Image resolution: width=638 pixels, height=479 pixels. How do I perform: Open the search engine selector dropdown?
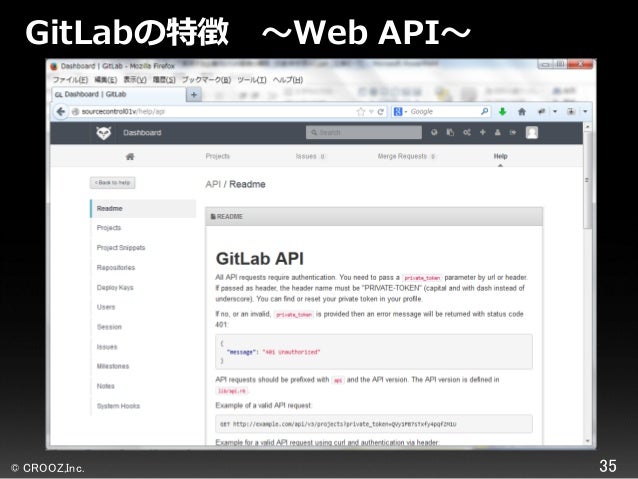(401, 112)
